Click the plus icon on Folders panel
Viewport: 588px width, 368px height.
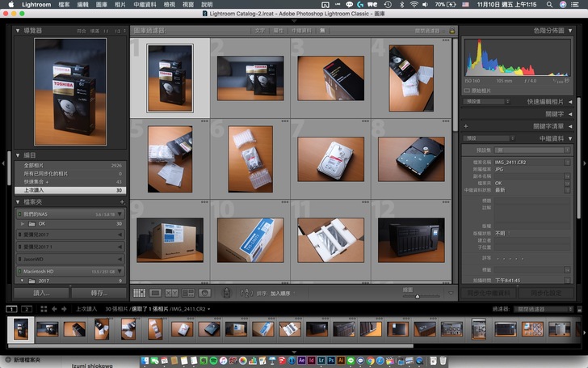123,201
